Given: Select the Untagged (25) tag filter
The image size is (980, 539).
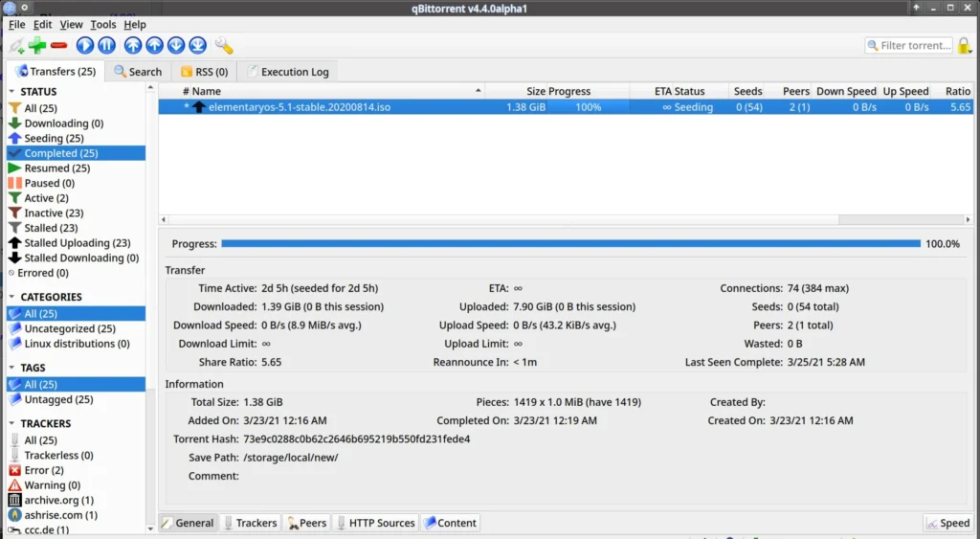Looking at the screenshot, I should 76,399.
